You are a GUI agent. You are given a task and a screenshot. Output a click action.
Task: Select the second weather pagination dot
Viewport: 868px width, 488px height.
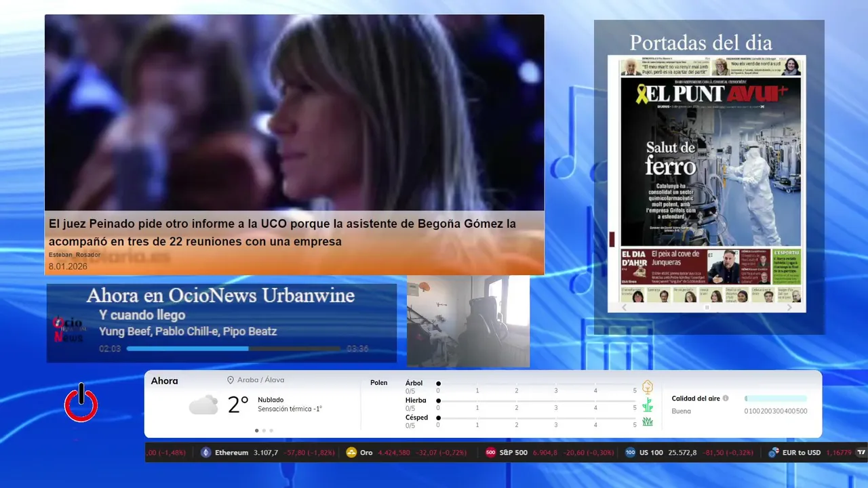tap(264, 430)
